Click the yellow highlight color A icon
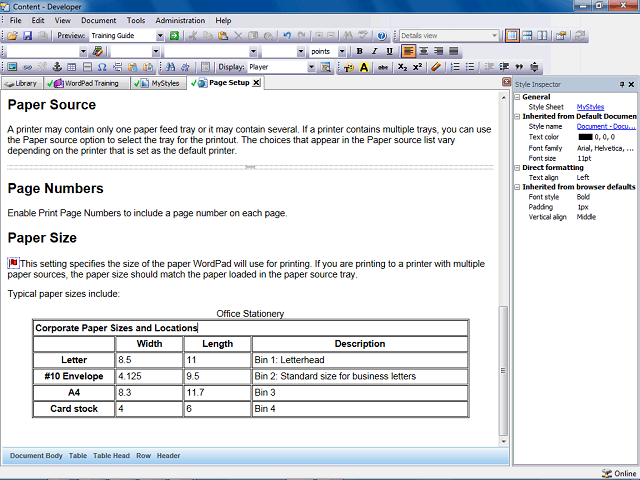This screenshot has width=640, height=480. pyautogui.click(x=364, y=67)
